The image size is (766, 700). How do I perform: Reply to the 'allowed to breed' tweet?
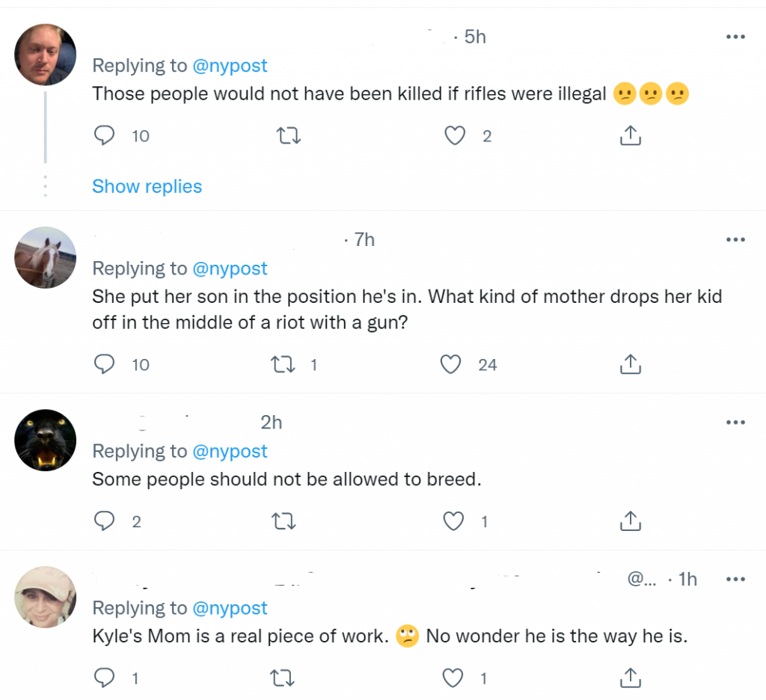pos(104,521)
